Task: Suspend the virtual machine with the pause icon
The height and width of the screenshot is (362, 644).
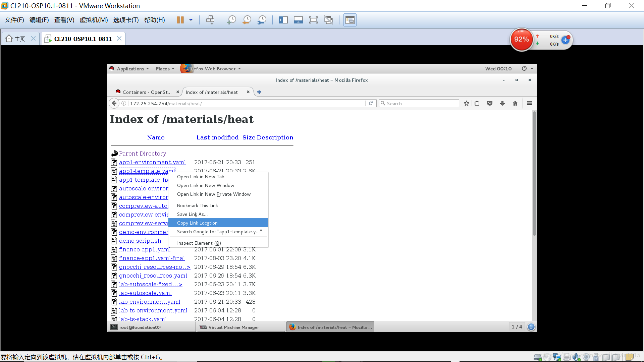Action: (181, 20)
